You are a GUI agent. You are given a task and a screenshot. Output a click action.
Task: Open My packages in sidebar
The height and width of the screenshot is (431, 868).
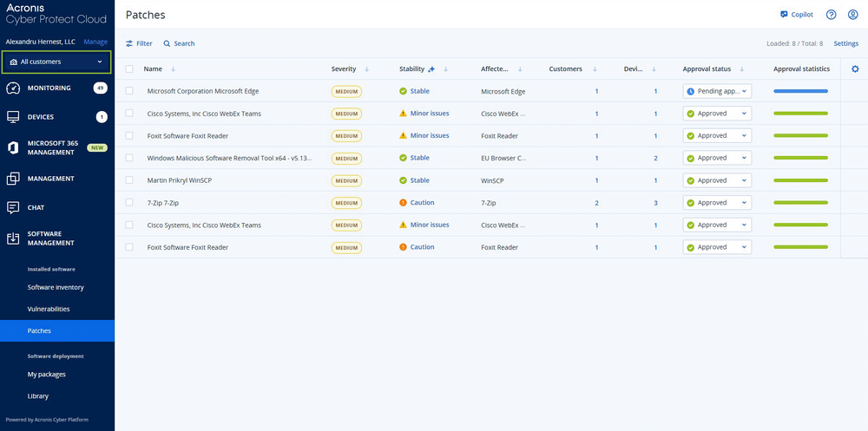(x=47, y=375)
